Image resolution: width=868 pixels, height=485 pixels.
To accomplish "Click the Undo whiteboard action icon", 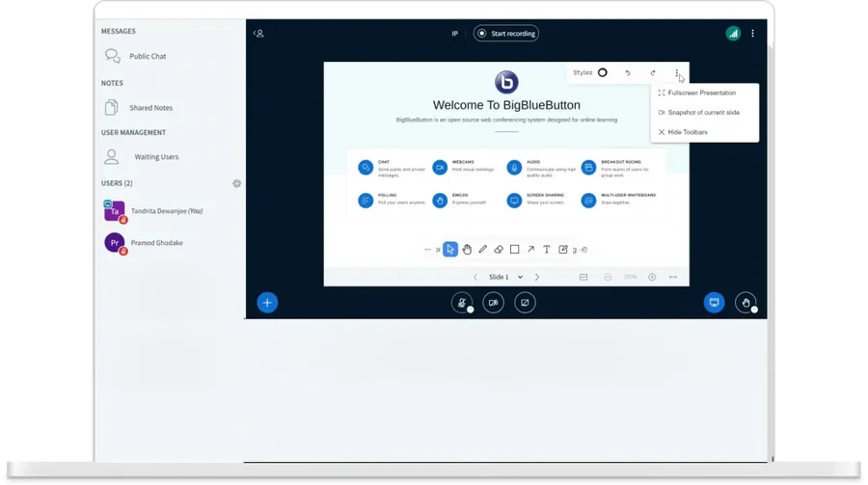I will click(628, 72).
